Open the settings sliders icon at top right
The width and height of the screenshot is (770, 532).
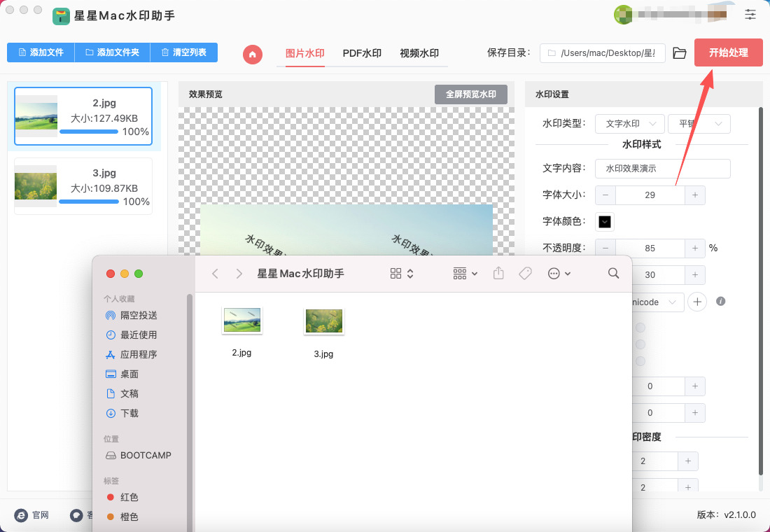click(750, 14)
